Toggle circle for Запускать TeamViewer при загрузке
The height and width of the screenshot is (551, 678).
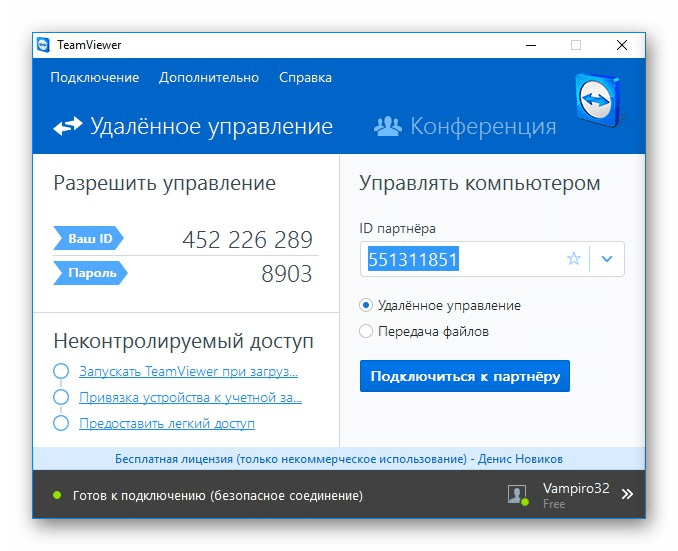point(61,371)
